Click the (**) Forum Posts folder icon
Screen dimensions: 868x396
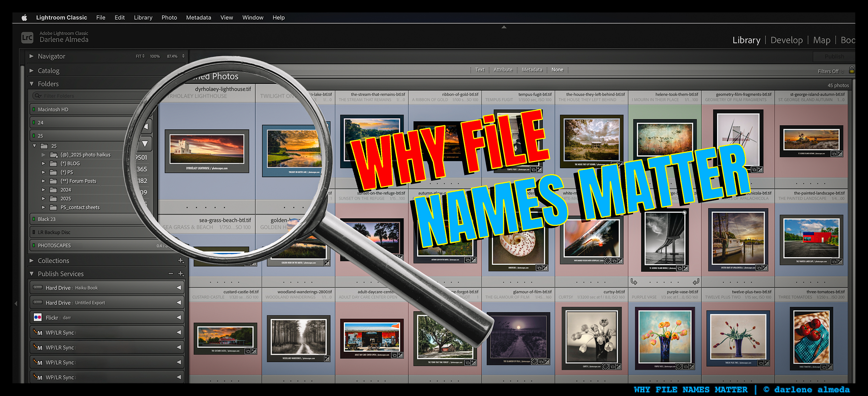coord(53,181)
